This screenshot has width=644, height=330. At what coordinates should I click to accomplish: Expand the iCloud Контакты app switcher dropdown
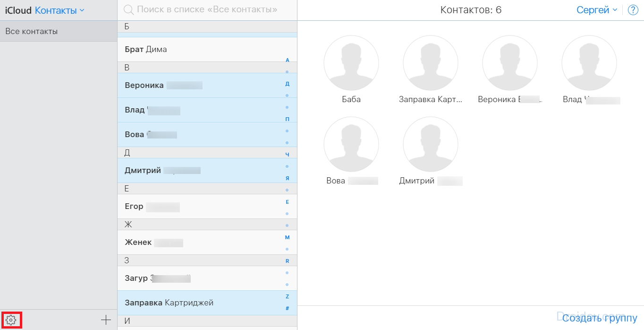[59, 10]
